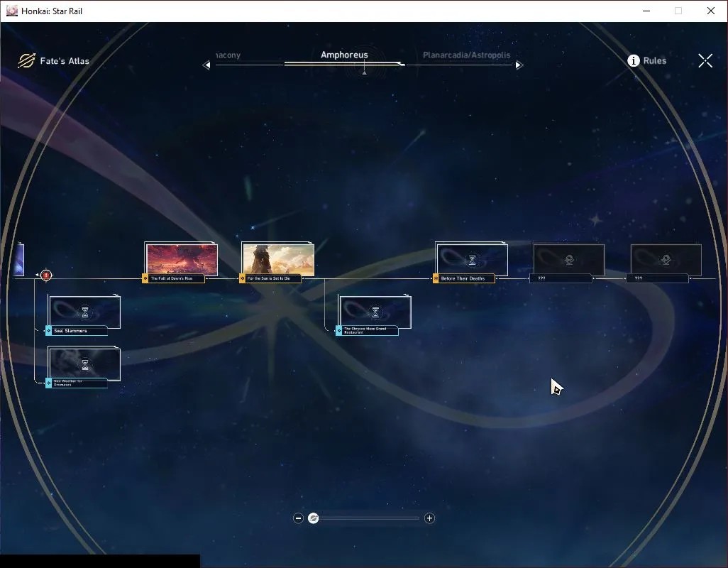Click the Fate's Atlas logo icon
Screen dimensions: 728x568
pos(26,60)
